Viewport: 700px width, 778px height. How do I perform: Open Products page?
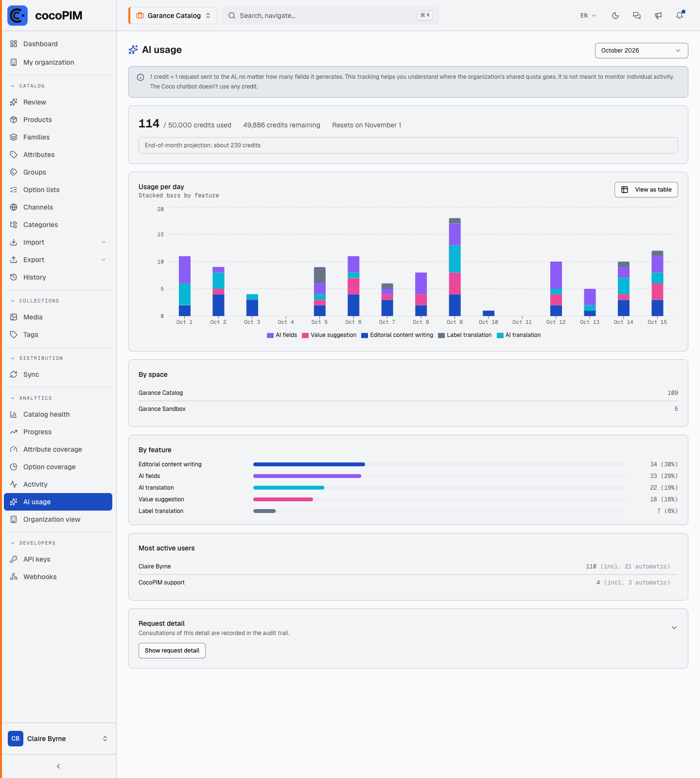click(x=58, y=120)
